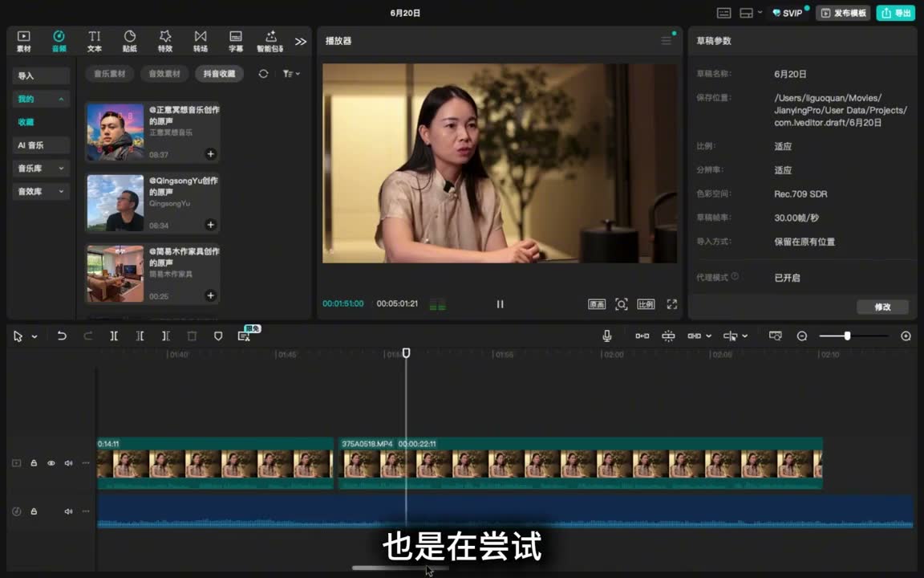The width and height of the screenshot is (924, 578).
Task: Select the 音效素材 filter pill
Action: pos(164,74)
